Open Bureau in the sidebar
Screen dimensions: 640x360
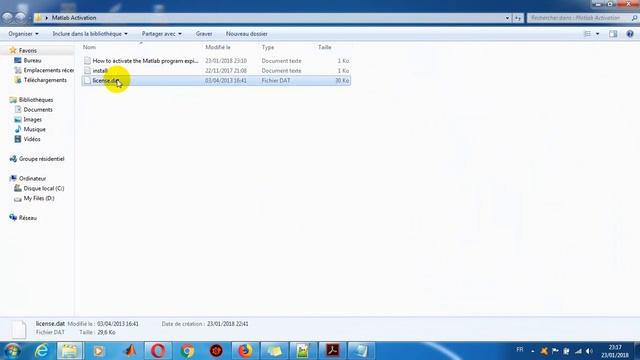(32, 60)
